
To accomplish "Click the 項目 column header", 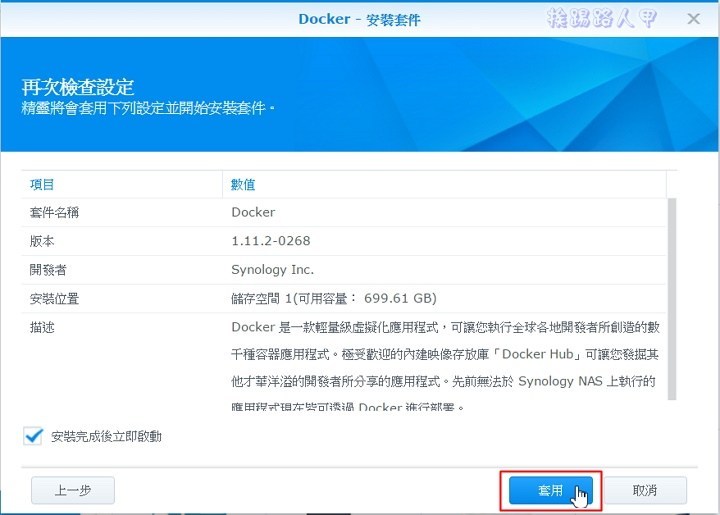I will [42, 185].
